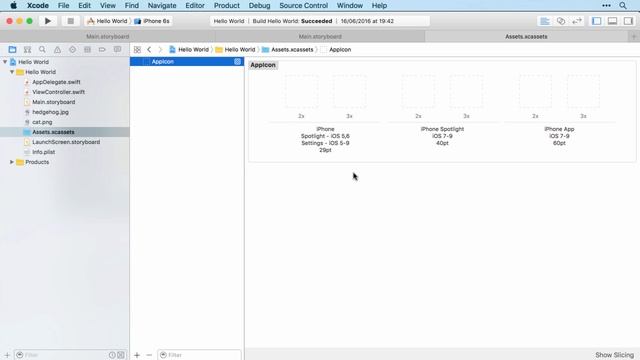Screen dimensions: 640x360
Task: Select LaunchScreen.storyboard file
Action: click(66, 142)
